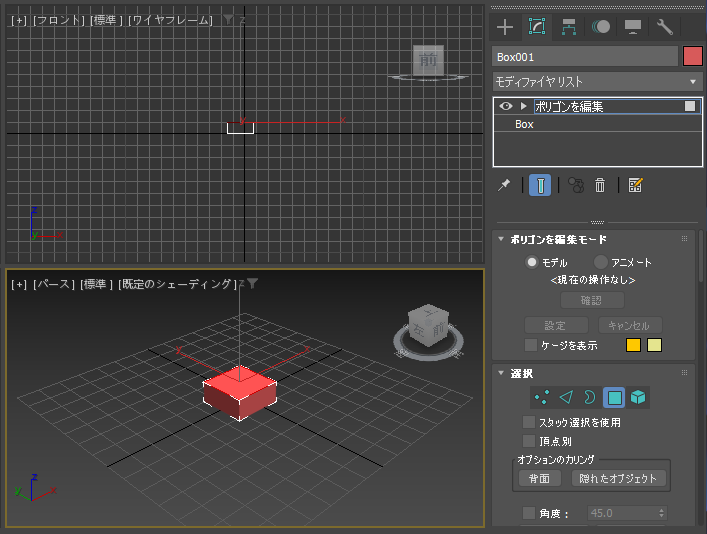Click the 背面 culling button
Screen dimensions: 707x534
(540, 478)
